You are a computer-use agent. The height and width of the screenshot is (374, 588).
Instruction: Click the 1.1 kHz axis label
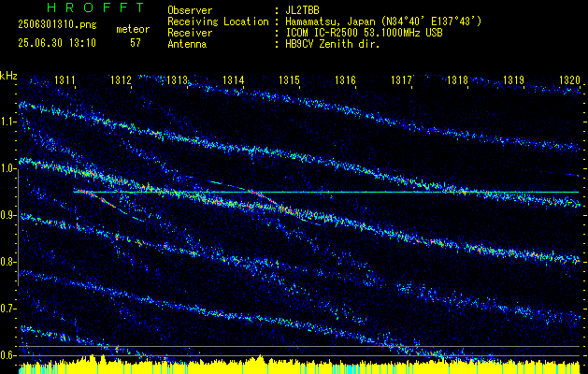pos(7,122)
